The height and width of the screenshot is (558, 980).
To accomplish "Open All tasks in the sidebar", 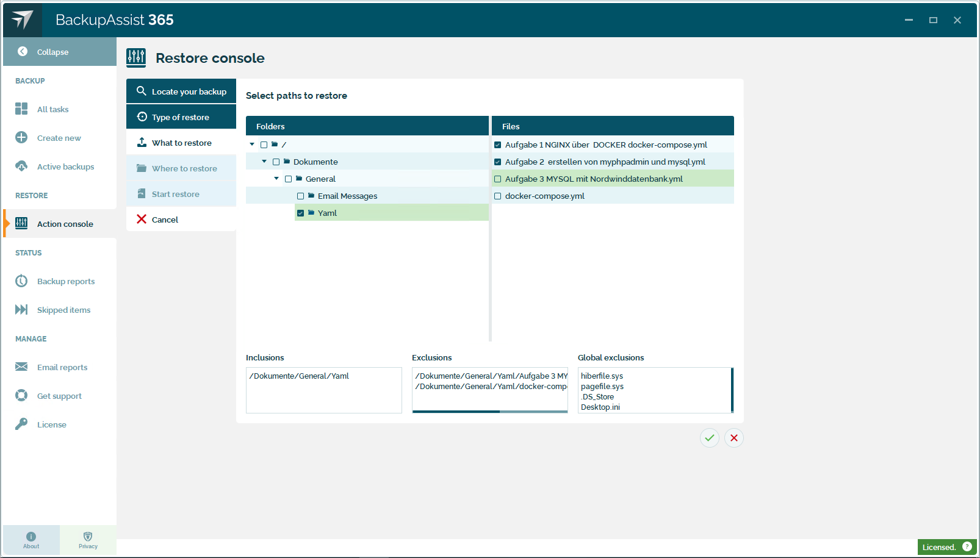I will (59, 109).
